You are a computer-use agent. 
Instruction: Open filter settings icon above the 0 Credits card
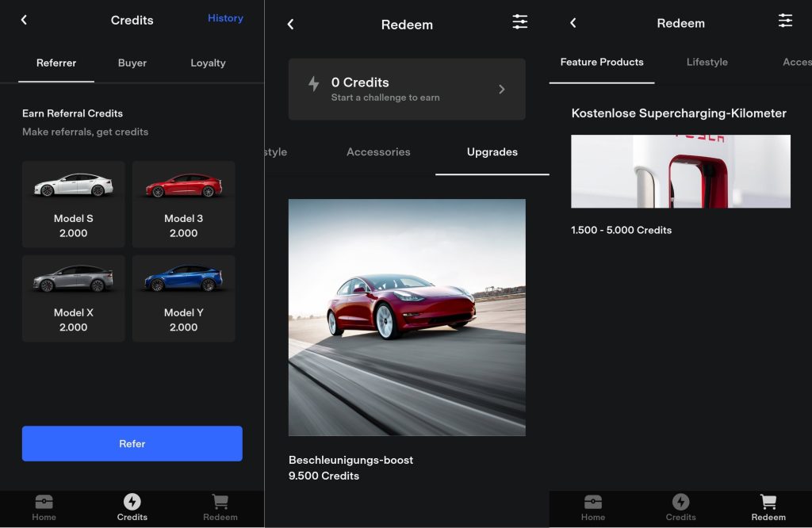click(519, 22)
